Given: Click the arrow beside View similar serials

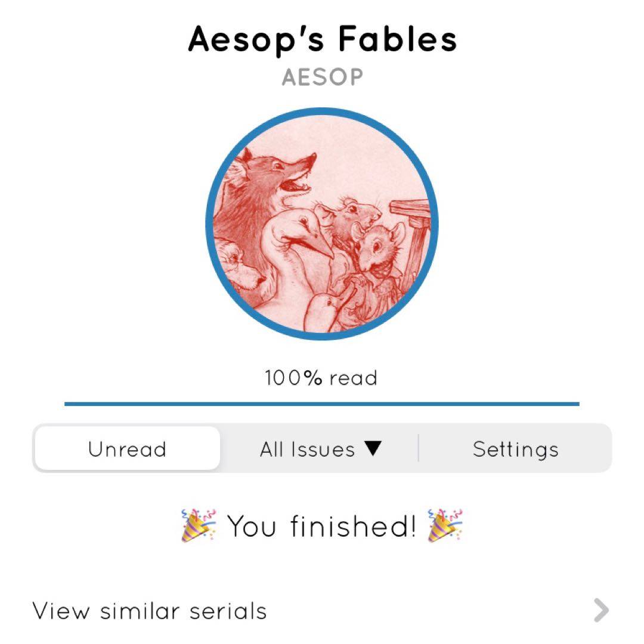Looking at the screenshot, I should [602, 611].
